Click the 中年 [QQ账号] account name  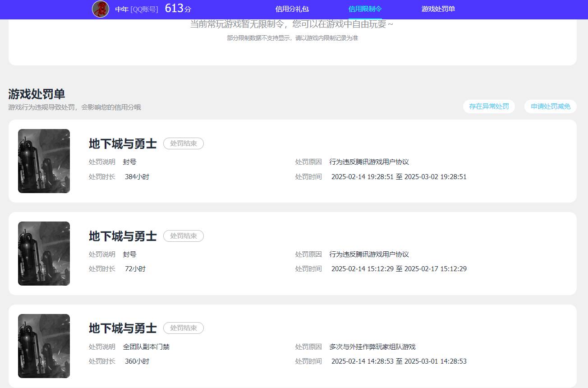pos(135,9)
